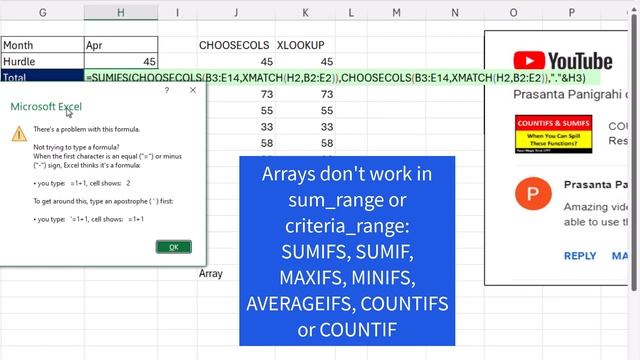Select the Hurdle value 45 in column H
The width and height of the screenshot is (640, 360).
tap(121, 61)
